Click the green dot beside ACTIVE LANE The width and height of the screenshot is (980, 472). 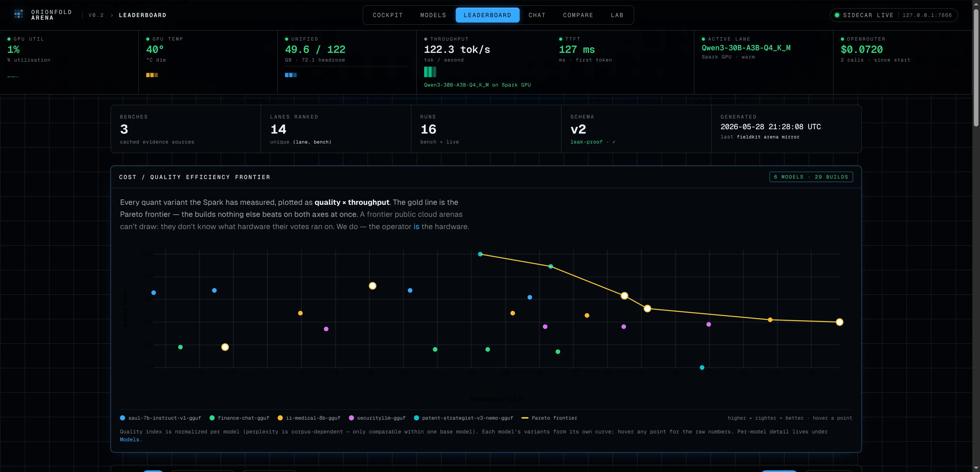point(703,39)
